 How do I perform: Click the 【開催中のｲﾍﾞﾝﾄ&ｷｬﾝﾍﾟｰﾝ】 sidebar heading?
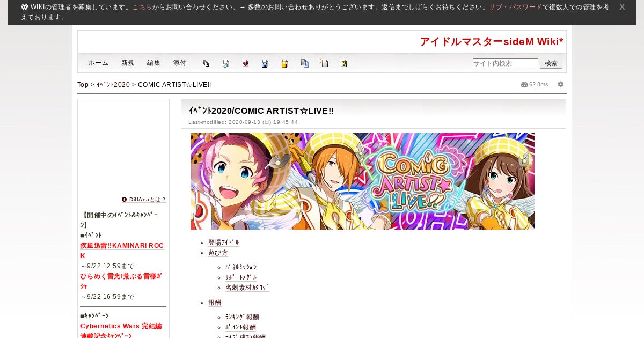(x=119, y=220)
